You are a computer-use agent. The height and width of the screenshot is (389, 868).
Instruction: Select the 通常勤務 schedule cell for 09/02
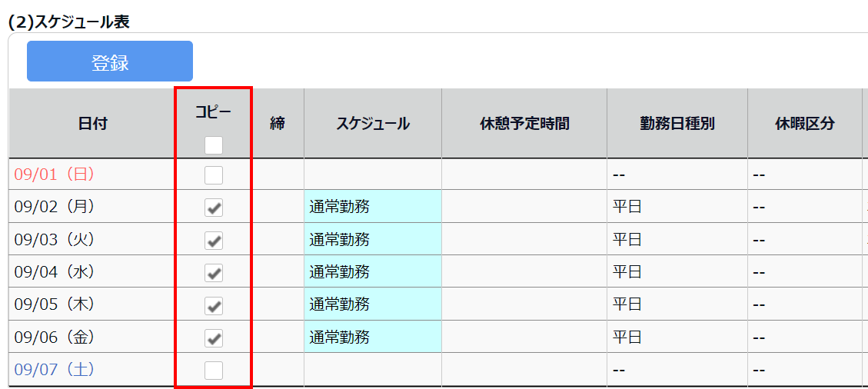click(372, 207)
